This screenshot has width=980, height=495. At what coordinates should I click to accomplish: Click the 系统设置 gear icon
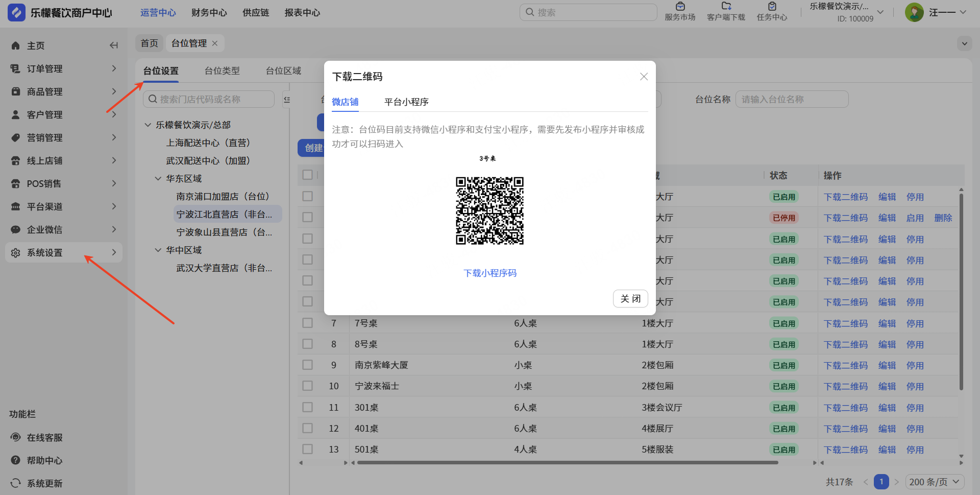tap(16, 252)
